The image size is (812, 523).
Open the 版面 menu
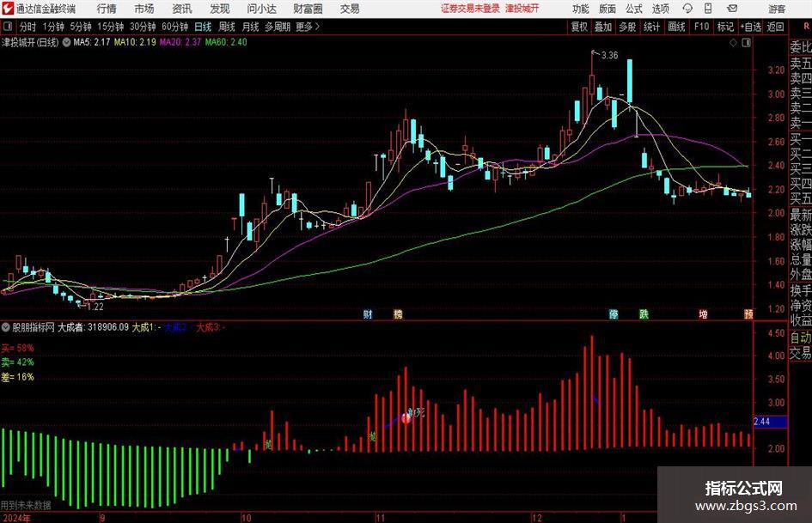point(607,9)
